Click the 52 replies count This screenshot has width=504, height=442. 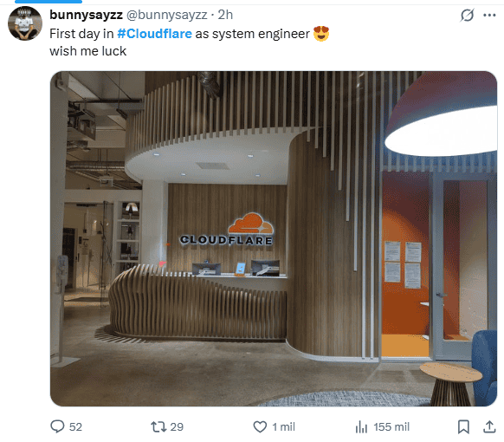[x=75, y=427]
